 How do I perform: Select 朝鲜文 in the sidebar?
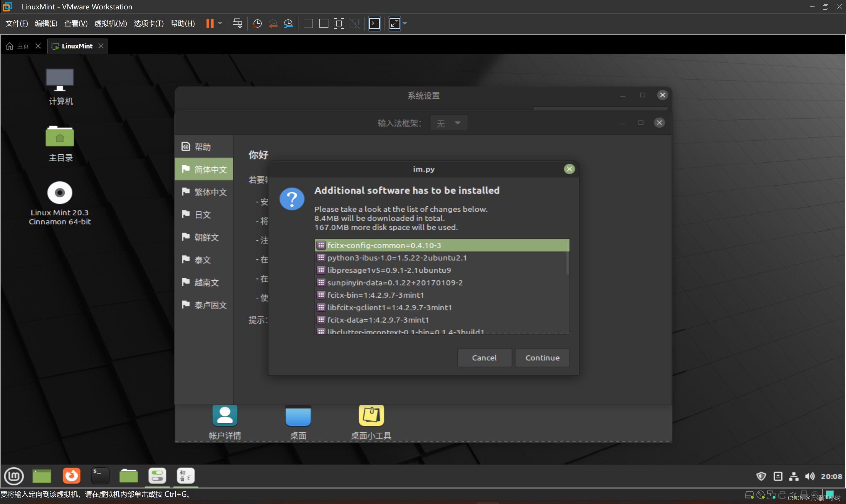coord(204,237)
